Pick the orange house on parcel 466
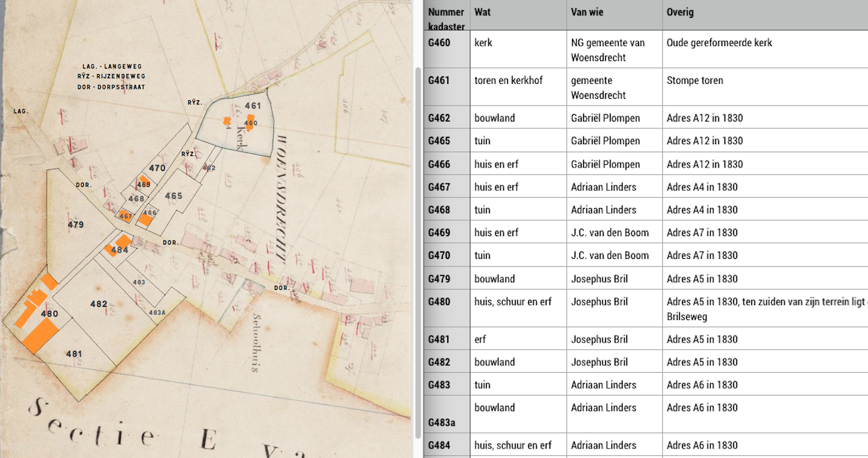868x458 pixels. tap(147, 218)
